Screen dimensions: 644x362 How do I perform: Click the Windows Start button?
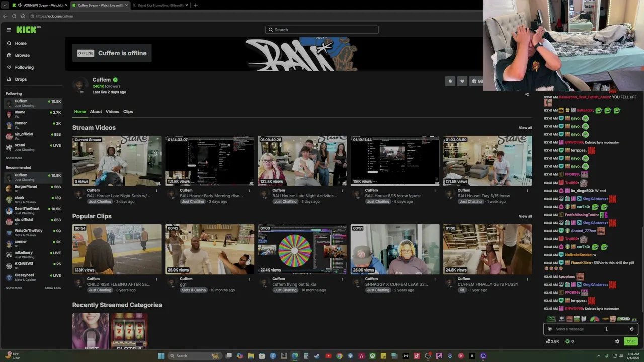[161, 356]
